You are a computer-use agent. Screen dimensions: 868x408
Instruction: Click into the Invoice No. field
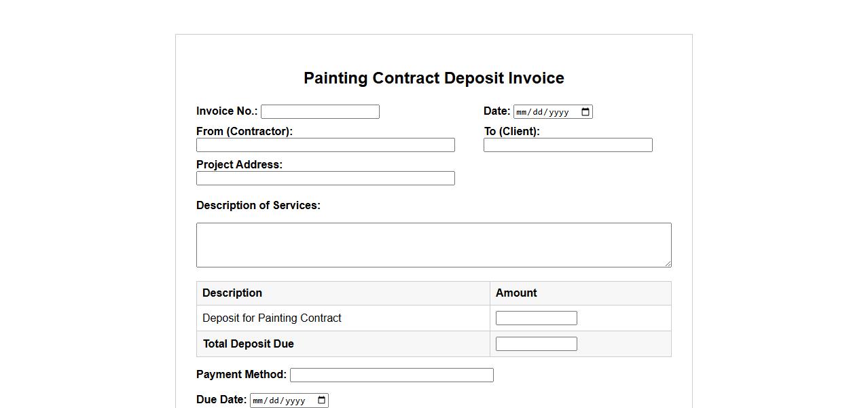320,112
